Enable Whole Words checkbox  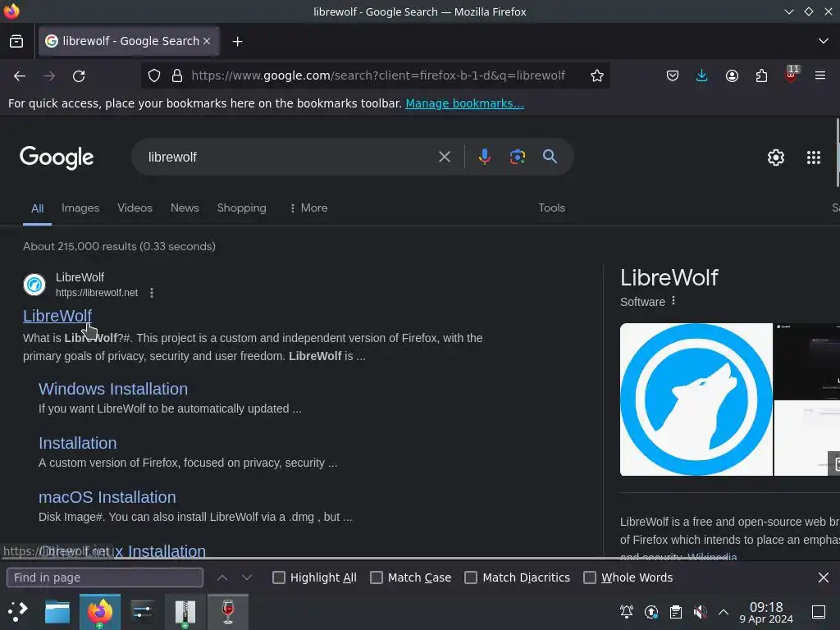590,577
